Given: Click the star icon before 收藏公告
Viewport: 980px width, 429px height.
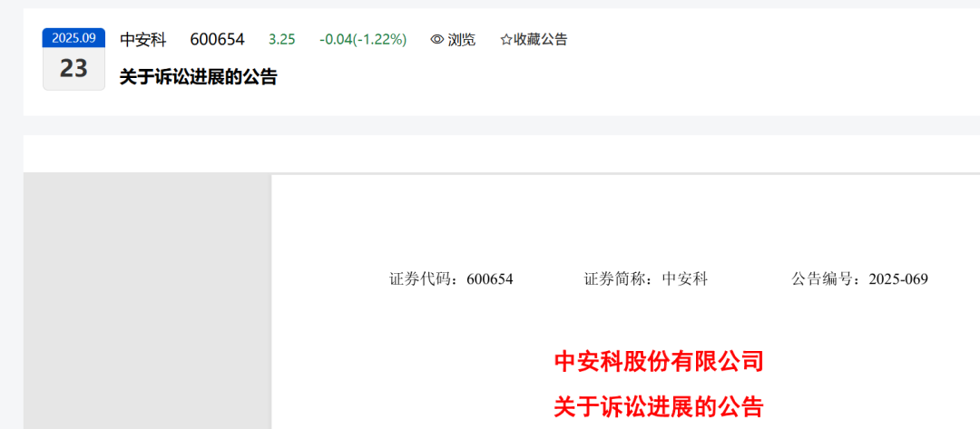Looking at the screenshot, I should click(506, 40).
